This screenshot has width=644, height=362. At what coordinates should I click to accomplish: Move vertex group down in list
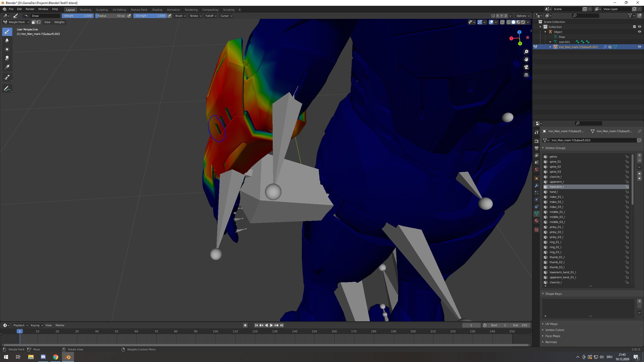pyautogui.click(x=639, y=178)
